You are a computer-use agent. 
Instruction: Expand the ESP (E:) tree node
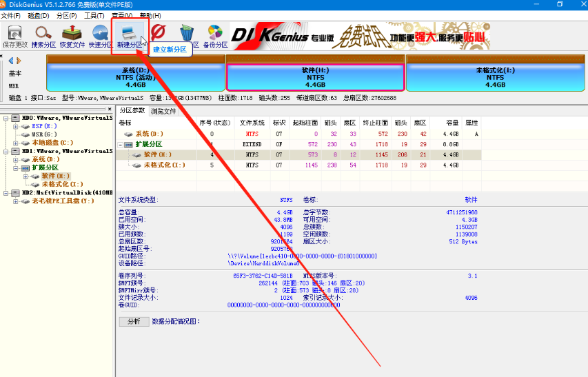[x=15, y=126]
